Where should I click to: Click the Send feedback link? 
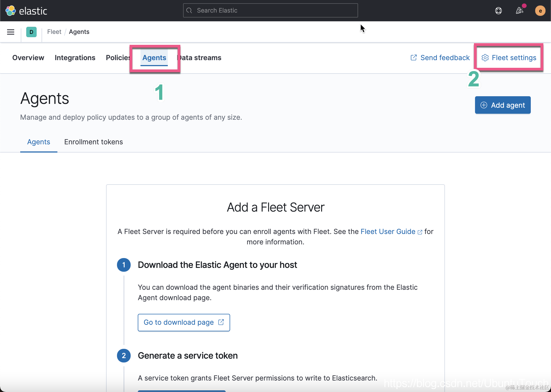click(x=445, y=58)
